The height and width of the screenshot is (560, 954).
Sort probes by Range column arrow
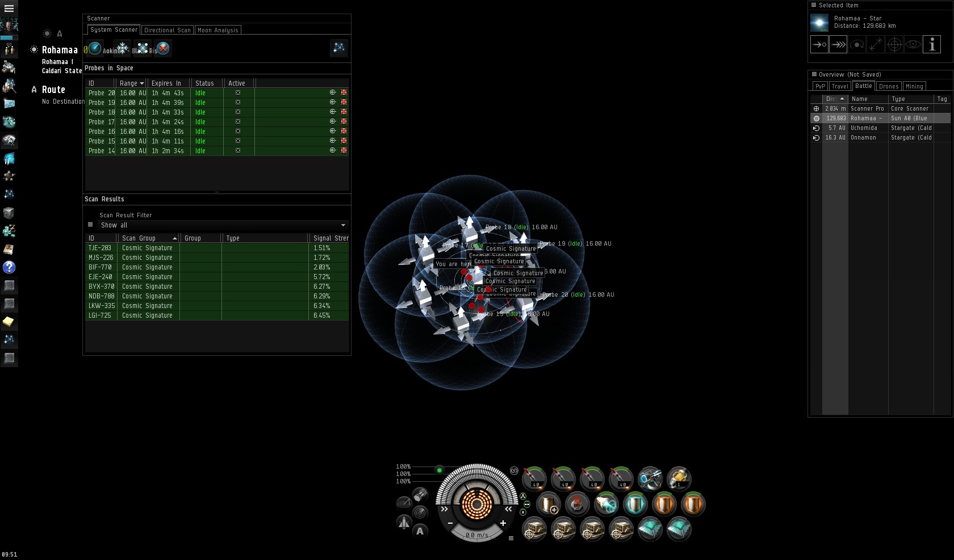tap(141, 83)
